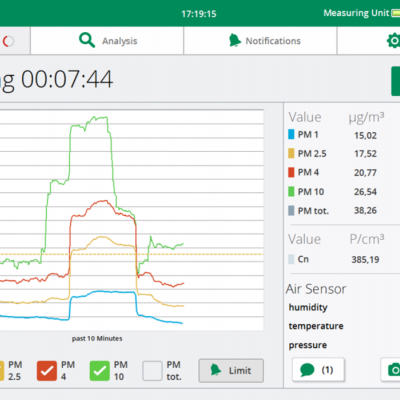This screenshot has width=400, height=400.
Task: Click the PM 10 green legend swatch
Action: (291, 192)
